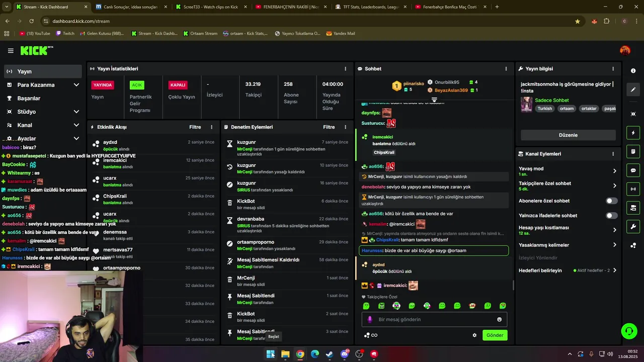This screenshot has height=362, width=644.
Task: Open the info icon in right rail
Action: point(633,71)
